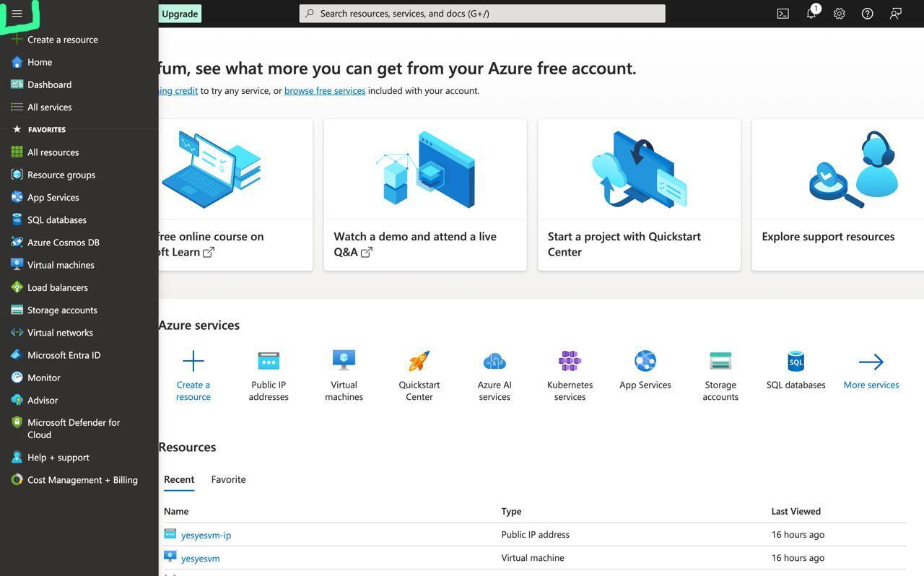Click the Upgrade button
Screen dimensions: 924x576
pyautogui.click(x=180, y=14)
